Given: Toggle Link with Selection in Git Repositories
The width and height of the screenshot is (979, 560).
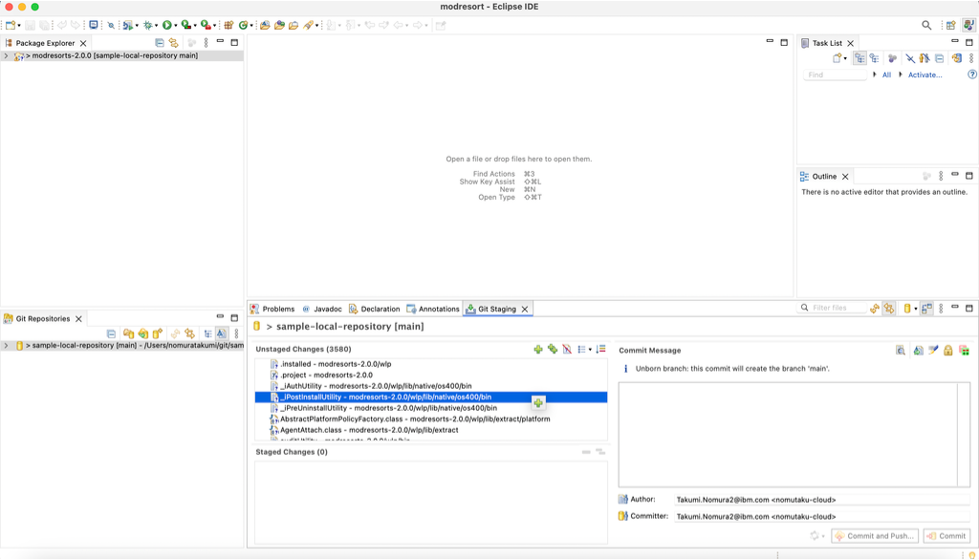Looking at the screenshot, I should click(x=190, y=334).
